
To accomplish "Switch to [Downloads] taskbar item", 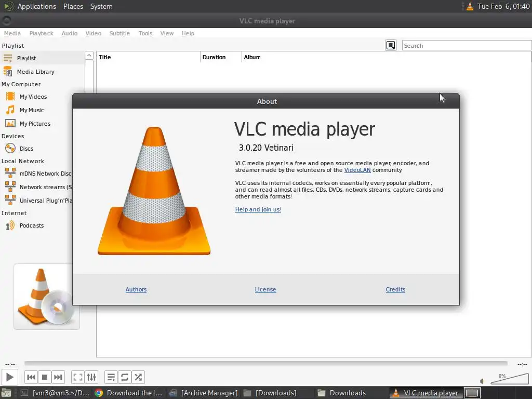I will tap(277, 393).
